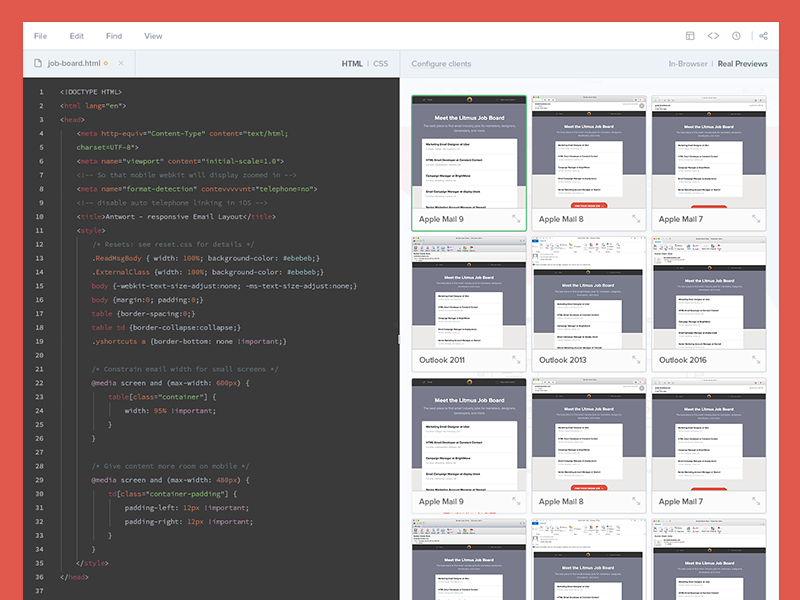This screenshot has height=600, width=800.
Task: Click the "Outlook 2016" label
Action: pos(683,360)
